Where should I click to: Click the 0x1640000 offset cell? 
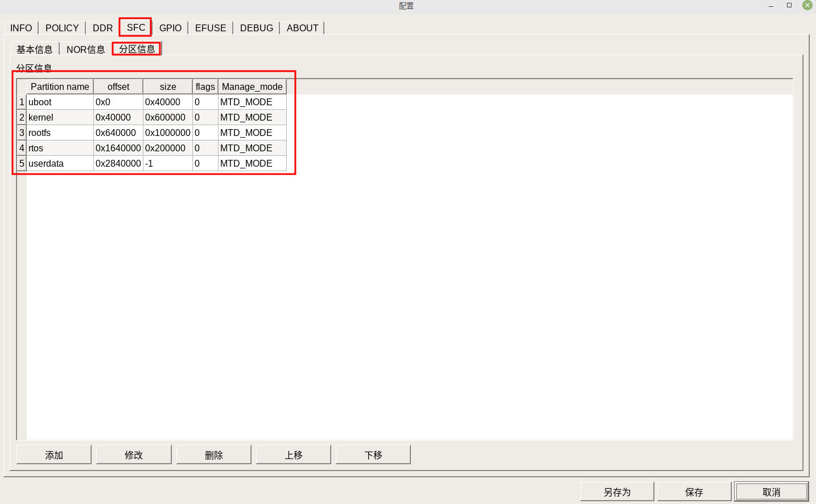point(118,148)
